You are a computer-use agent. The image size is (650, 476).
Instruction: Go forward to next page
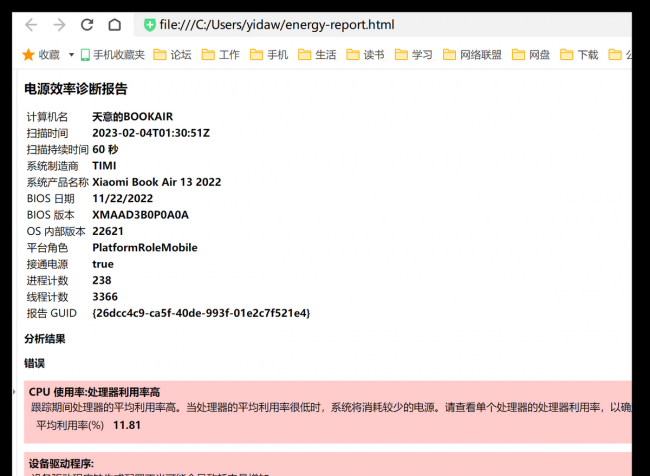[x=59, y=25]
